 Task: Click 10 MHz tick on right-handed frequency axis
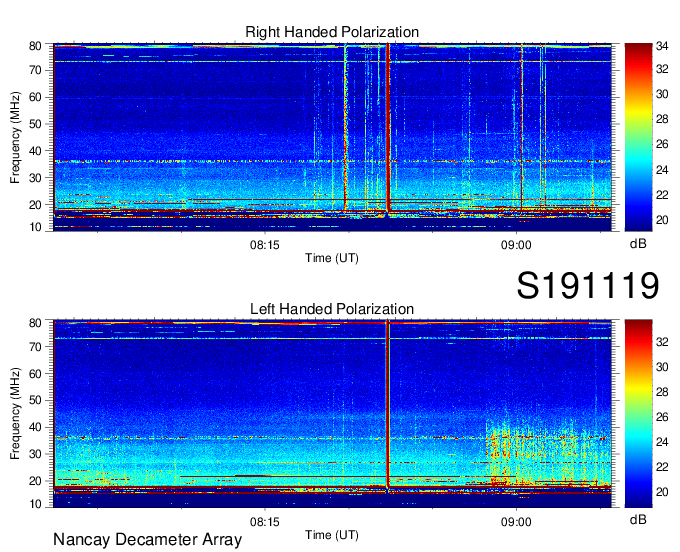pyautogui.click(x=35, y=227)
